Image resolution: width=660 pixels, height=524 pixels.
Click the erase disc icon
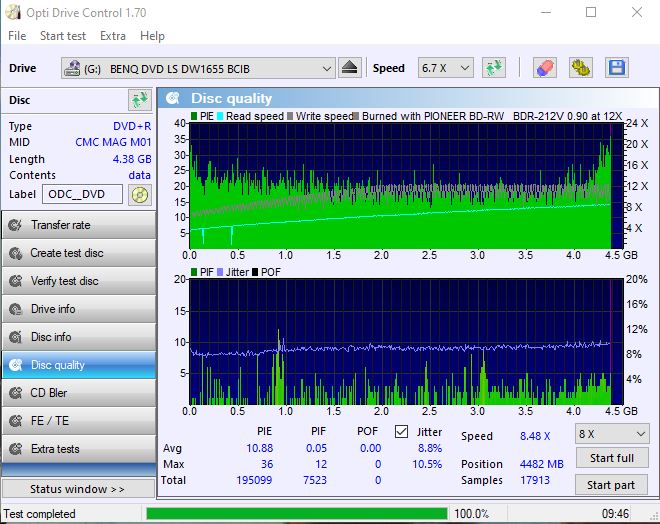click(545, 68)
